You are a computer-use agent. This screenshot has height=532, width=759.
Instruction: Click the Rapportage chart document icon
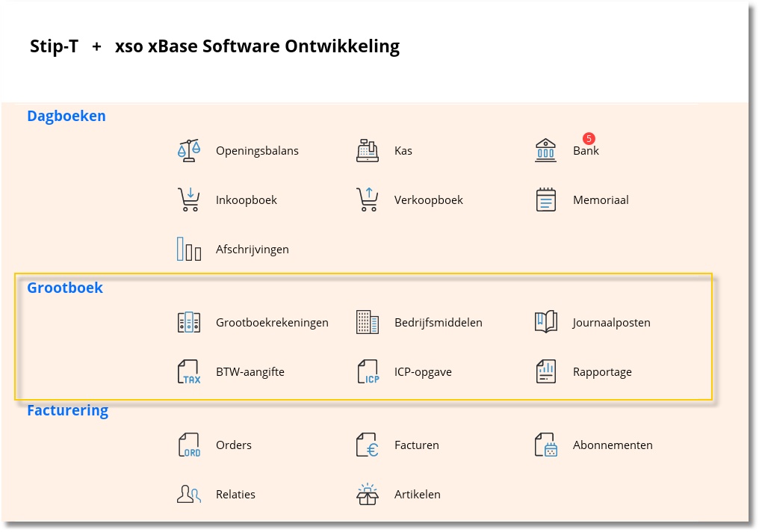pyautogui.click(x=546, y=371)
